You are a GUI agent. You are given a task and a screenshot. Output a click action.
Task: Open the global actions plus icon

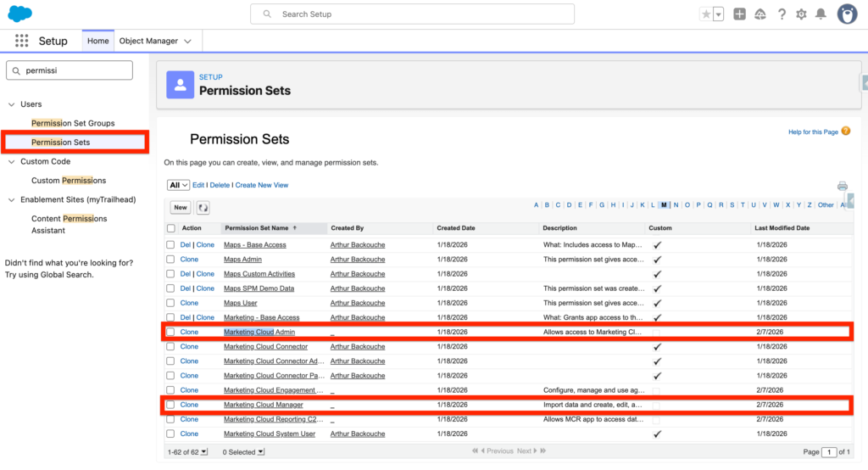[x=740, y=14]
